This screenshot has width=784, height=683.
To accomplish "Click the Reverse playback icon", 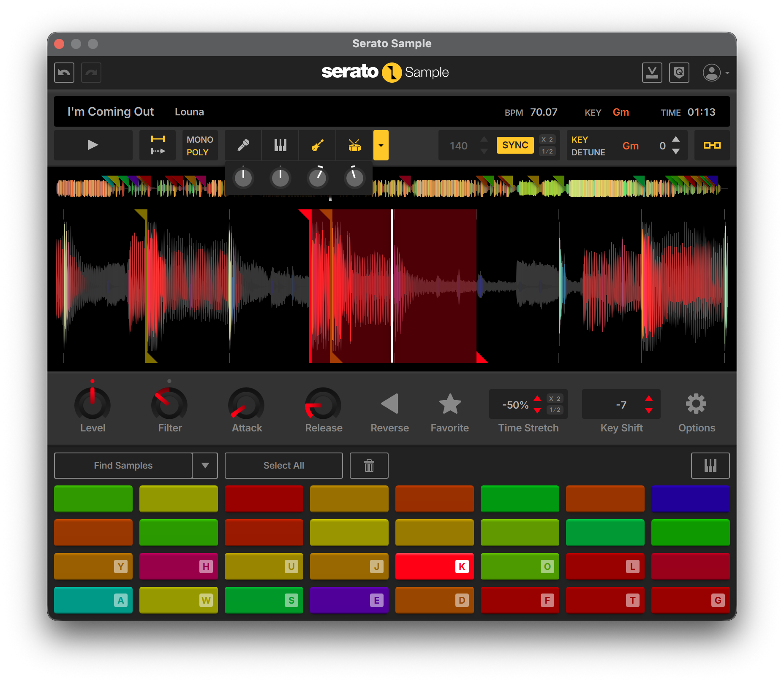I will (389, 404).
